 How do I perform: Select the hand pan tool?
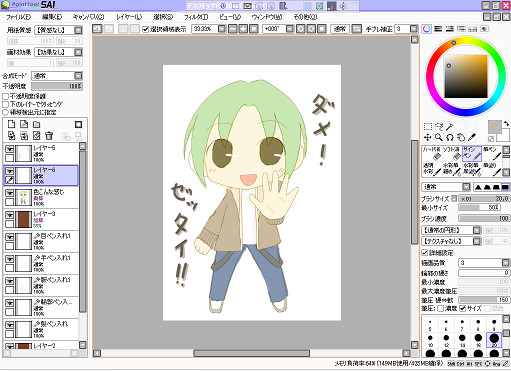point(461,137)
